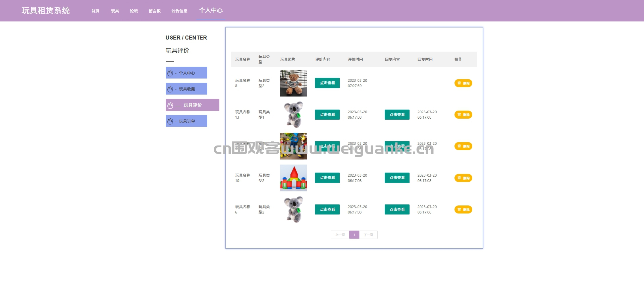Image resolution: width=644 pixels, height=308 pixels.
Task: Click review time 2023-03-20 07:27:59
Action: point(357,83)
